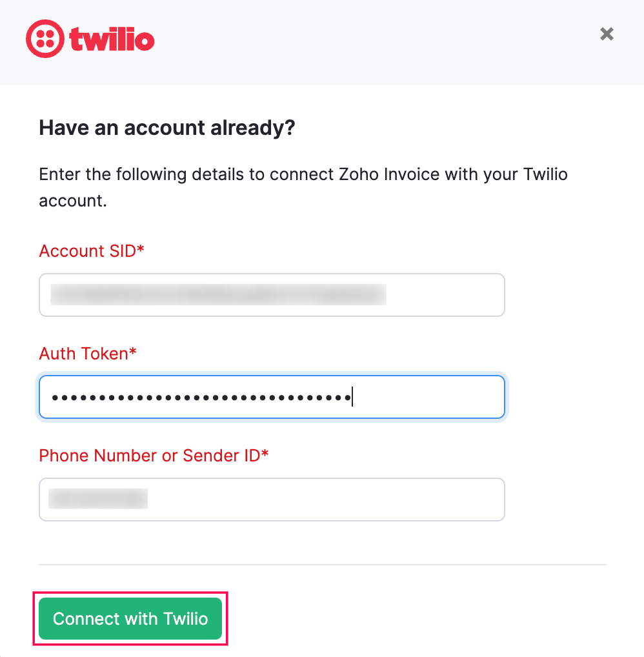Click the Have an account already heading
644x657 pixels.
coord(166,127)
